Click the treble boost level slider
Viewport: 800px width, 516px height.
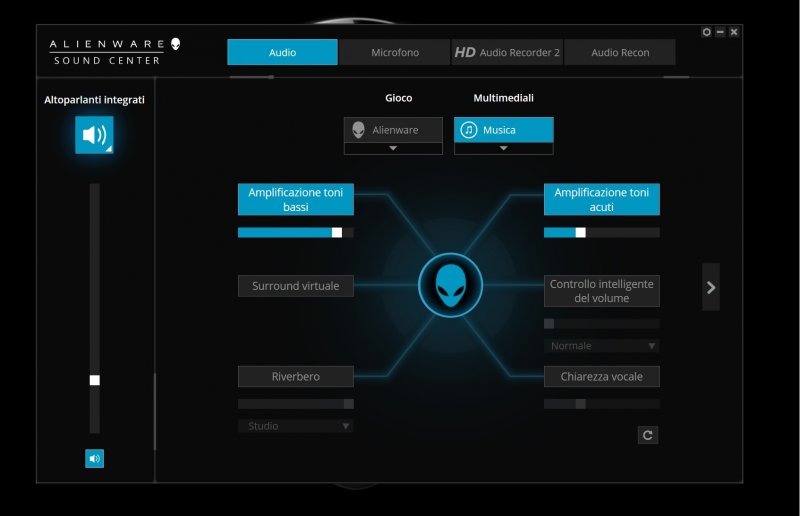pyautogui.click(x=601, y=232)
